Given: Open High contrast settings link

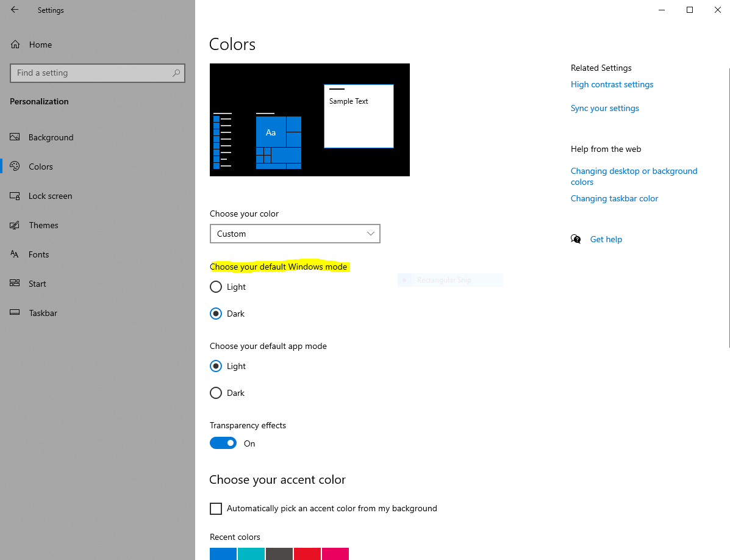Looking at the screenshot, I should coord(612,84).
